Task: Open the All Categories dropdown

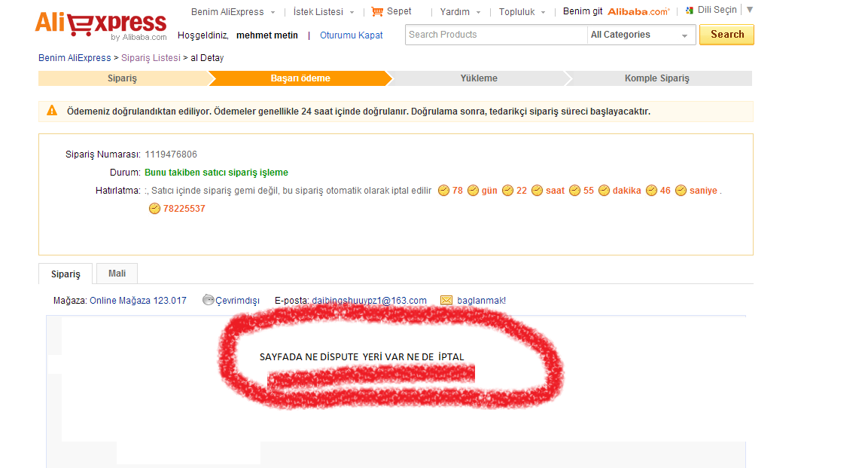Action: 641,35
